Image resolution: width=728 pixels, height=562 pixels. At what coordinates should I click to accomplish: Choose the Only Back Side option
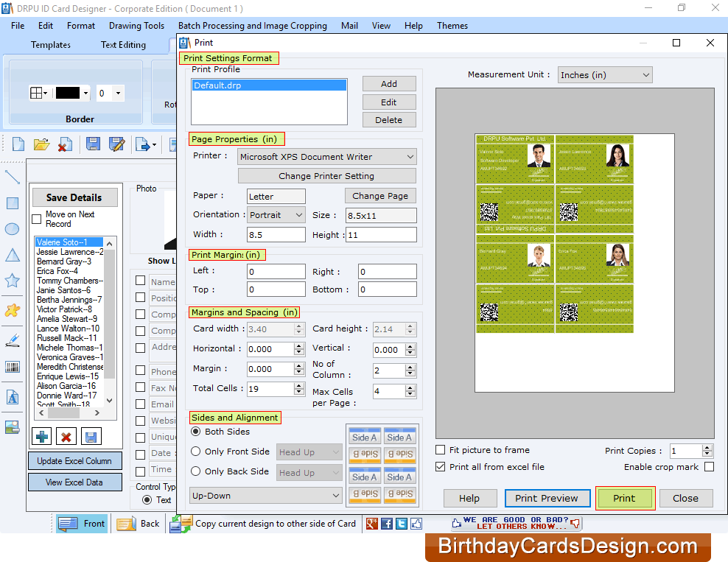click(196, 471)
